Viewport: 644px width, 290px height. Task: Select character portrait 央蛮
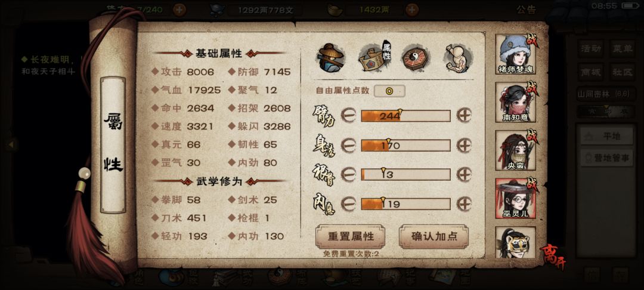click(516, 150)
